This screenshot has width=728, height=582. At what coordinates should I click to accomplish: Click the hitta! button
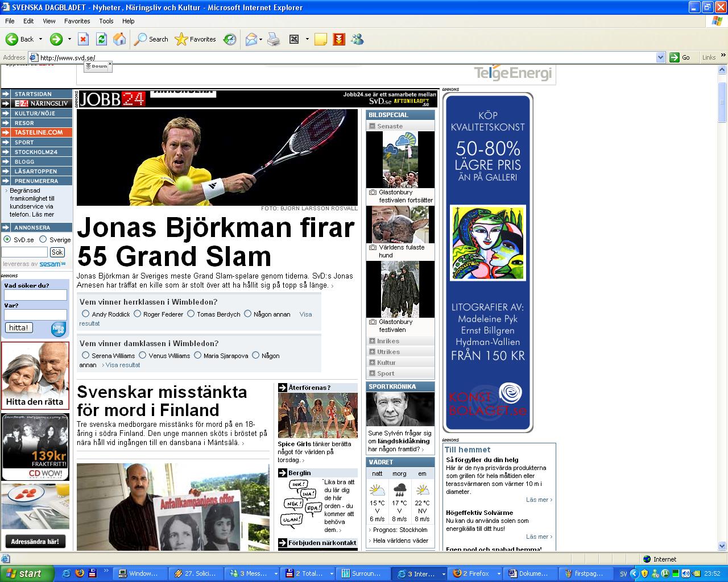pyautogui.click(x=19, y=328)
